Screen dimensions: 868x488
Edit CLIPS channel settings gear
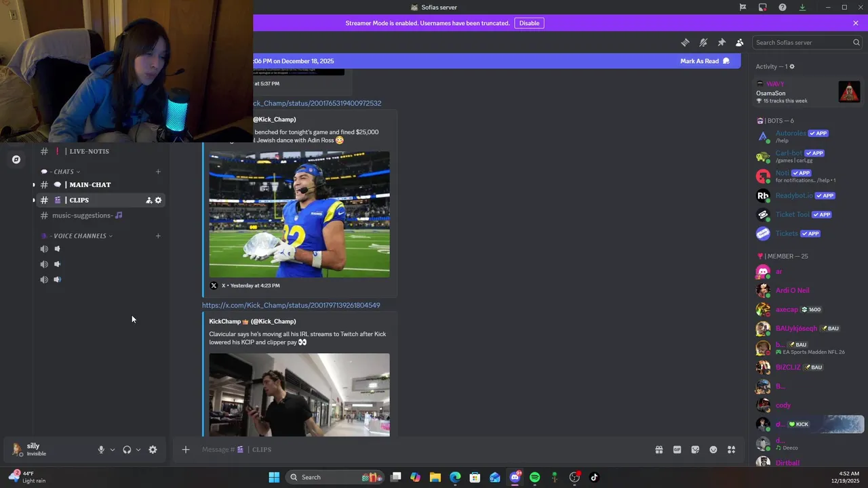(x=158, y=200)
